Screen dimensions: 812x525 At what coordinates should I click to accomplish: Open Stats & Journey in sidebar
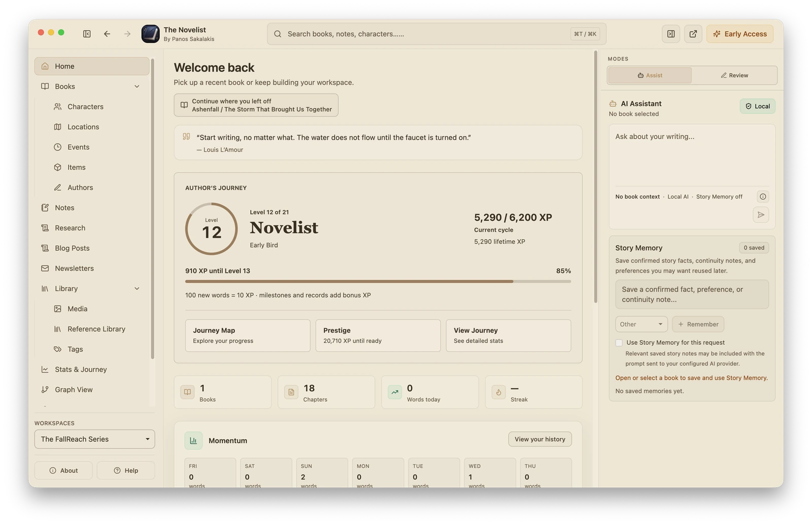tap(92, 370)
